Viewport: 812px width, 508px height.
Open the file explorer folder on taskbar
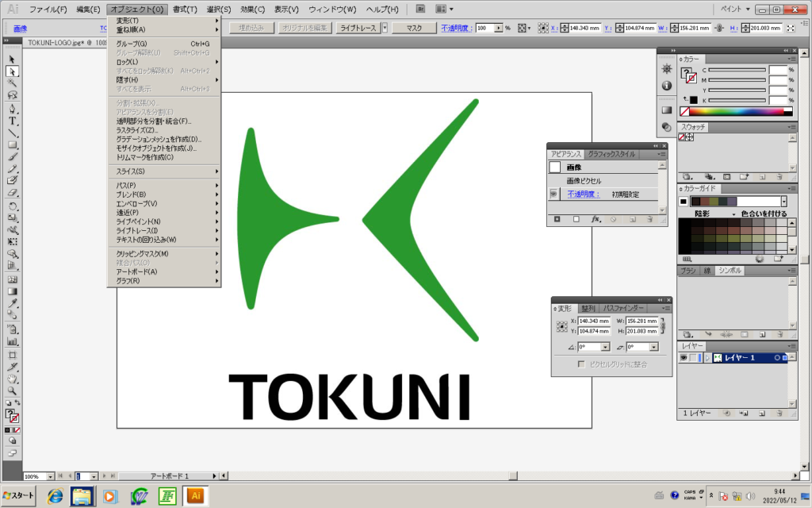[x=82, y=496]
